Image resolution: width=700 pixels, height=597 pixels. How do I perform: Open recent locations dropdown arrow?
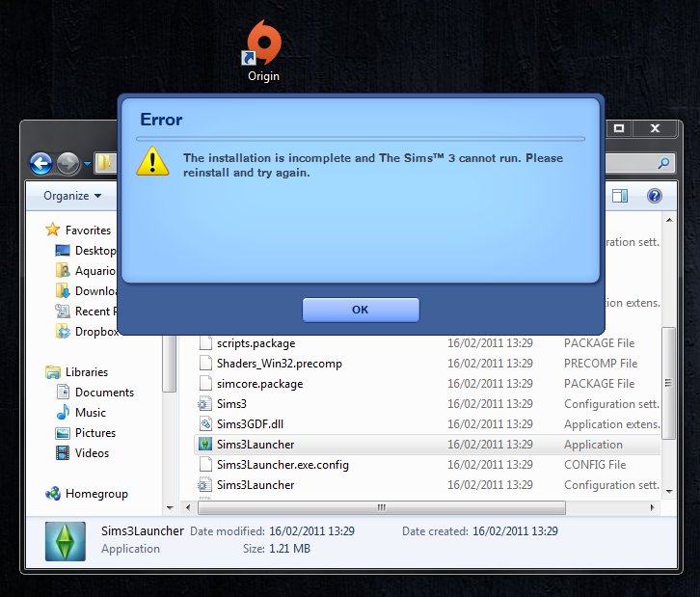point(87,164)
